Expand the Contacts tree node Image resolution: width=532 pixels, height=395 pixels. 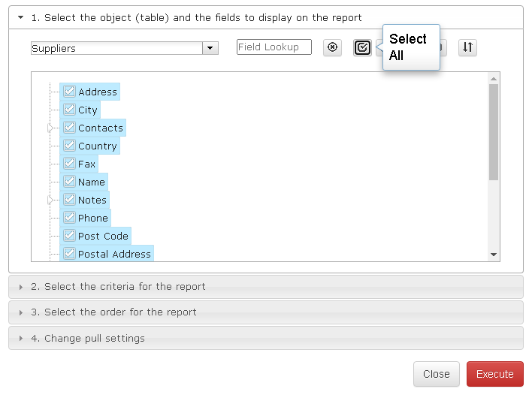(x=50, y=128)
